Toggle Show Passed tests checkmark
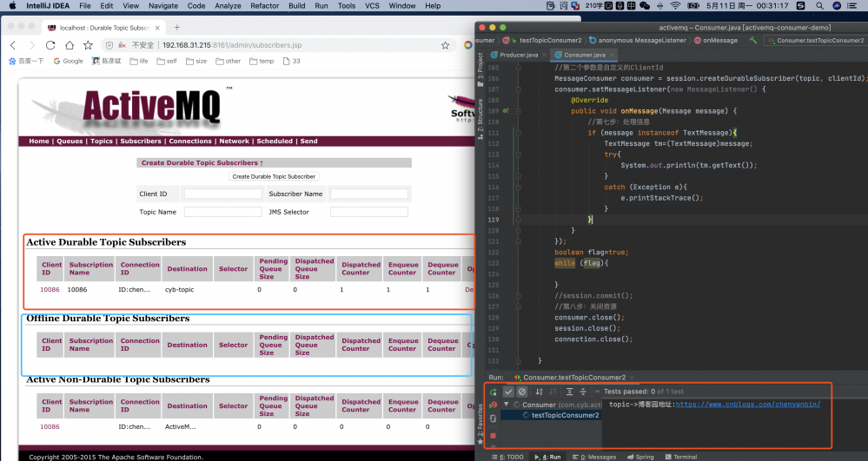This screenshot has width=868, height=461. pyautogui.click(x=508, y=392)
